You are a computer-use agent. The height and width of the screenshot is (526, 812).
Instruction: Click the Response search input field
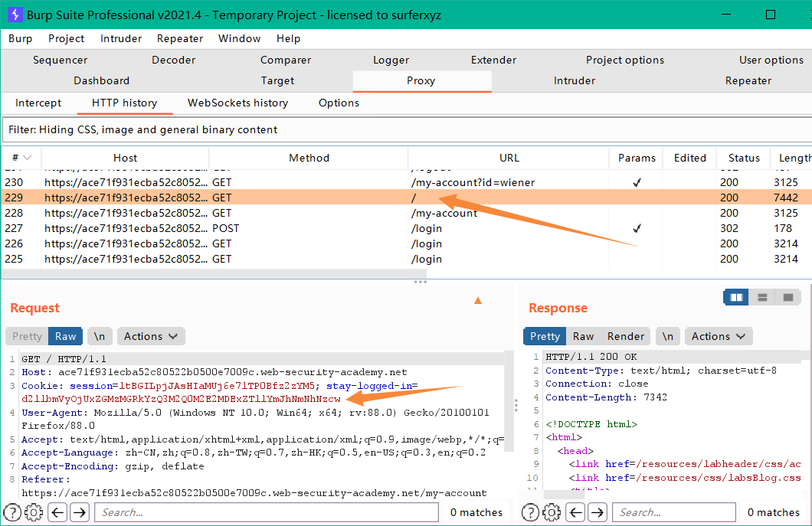(674, 512)
